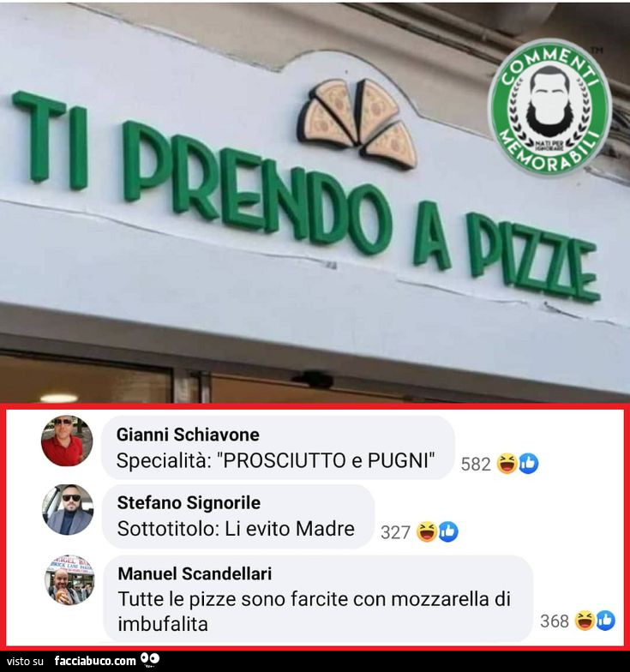
Task: View the 582 reactions count
Action: pyautogui.click(x=476, y=465)
